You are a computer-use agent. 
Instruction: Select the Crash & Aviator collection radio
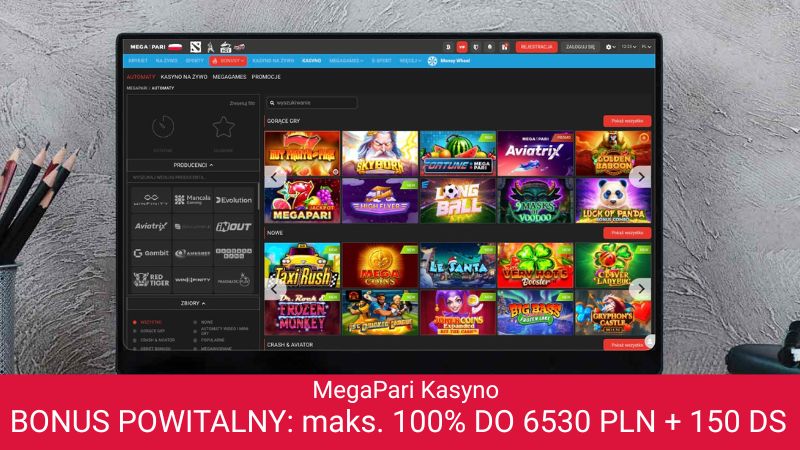[135, 340]
